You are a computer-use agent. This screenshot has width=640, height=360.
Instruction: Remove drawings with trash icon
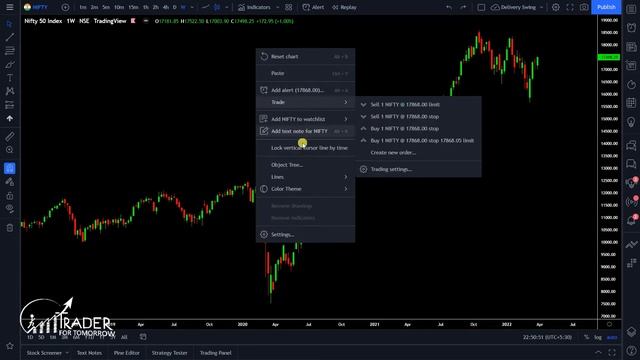point(9,228)
